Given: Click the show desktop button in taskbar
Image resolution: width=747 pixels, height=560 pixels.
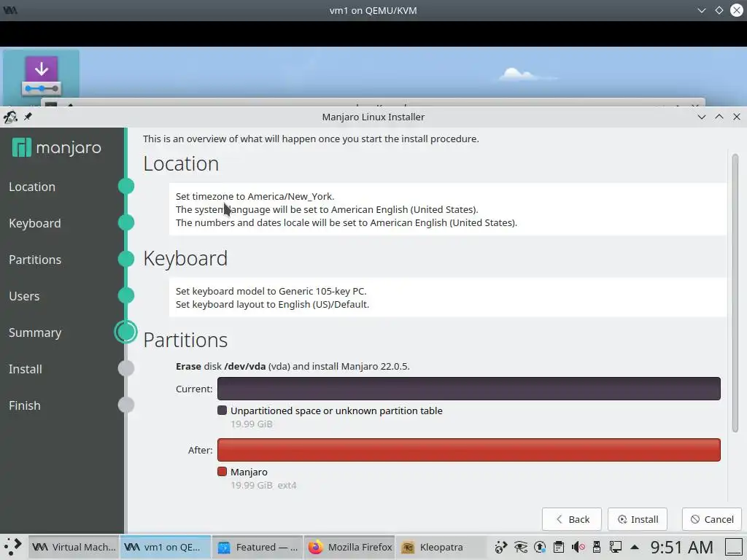Looking at the screenshot, I should pos(734,547).
